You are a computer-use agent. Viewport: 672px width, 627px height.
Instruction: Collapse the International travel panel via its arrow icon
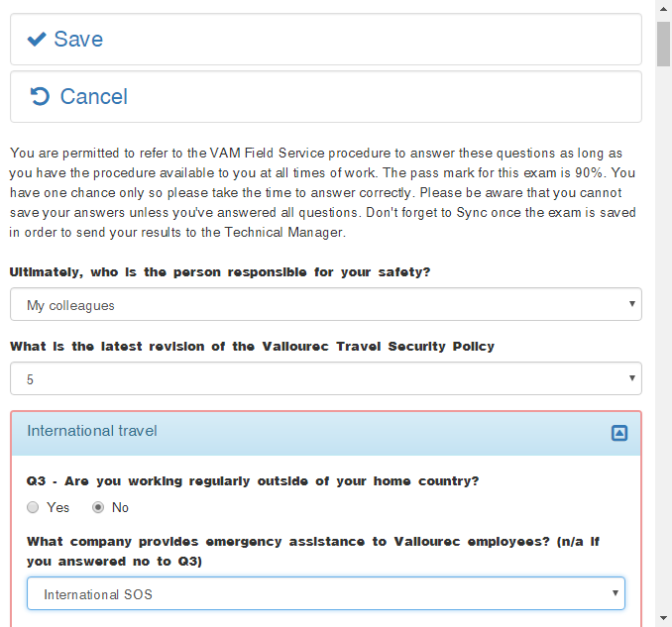click(619, 433)
